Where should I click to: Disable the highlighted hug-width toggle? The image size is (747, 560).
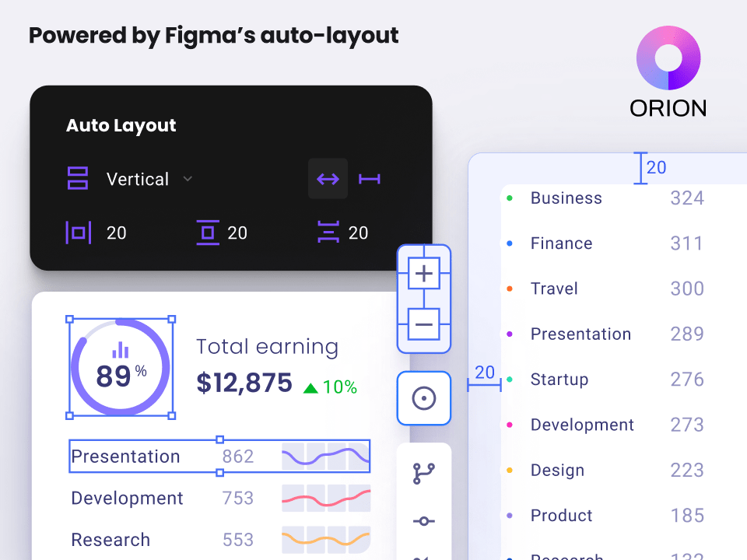pos(328,178)
